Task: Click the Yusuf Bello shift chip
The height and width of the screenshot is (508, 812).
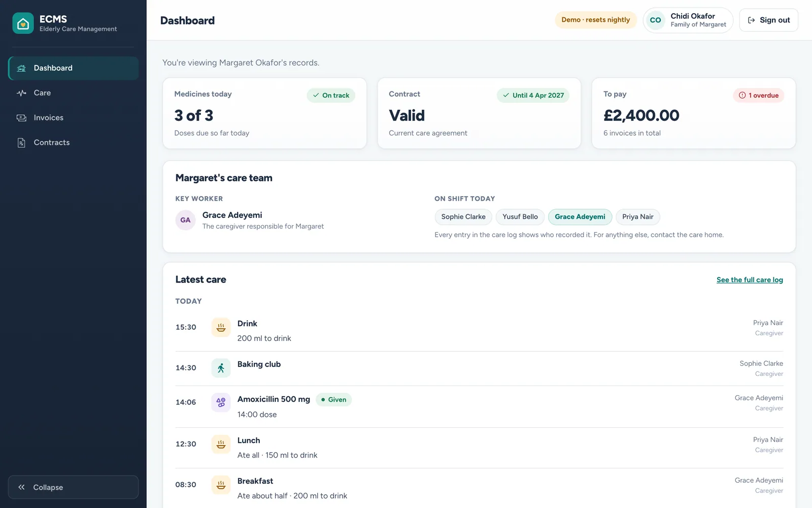Action: 520,217
